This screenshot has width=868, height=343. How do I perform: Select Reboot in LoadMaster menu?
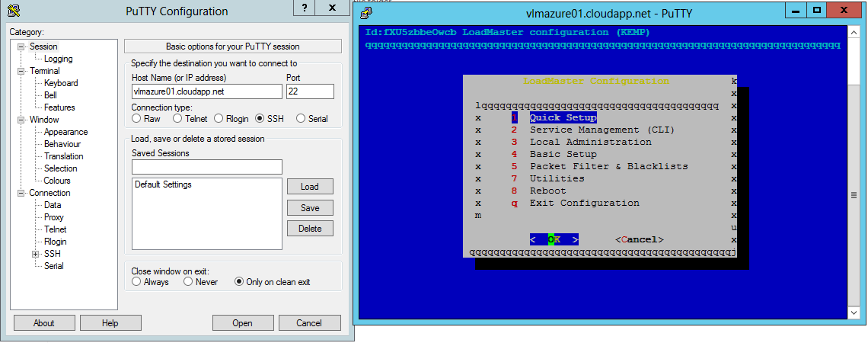point(548,191)
